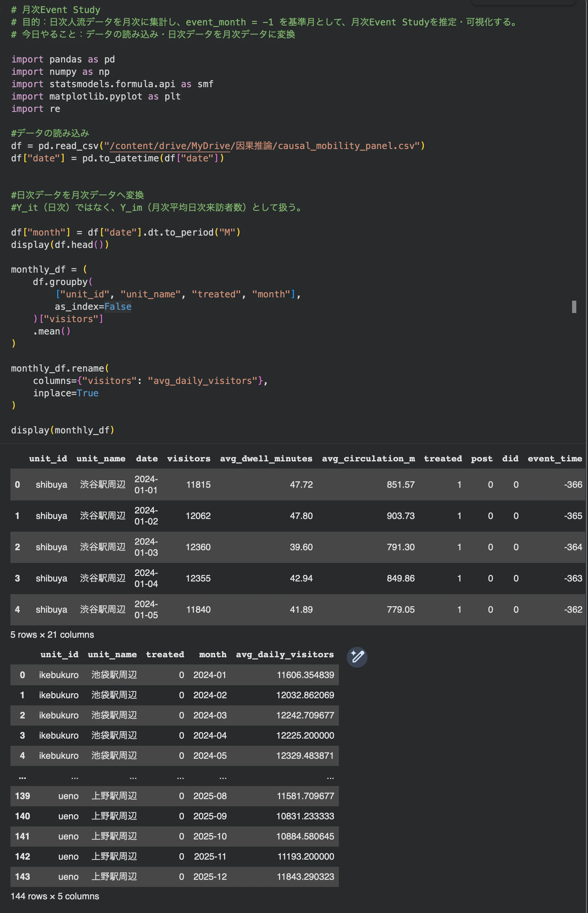Screen dimensions: 588x913
Task: Click the dwell value '47.72'
Action: pos(301,485)
